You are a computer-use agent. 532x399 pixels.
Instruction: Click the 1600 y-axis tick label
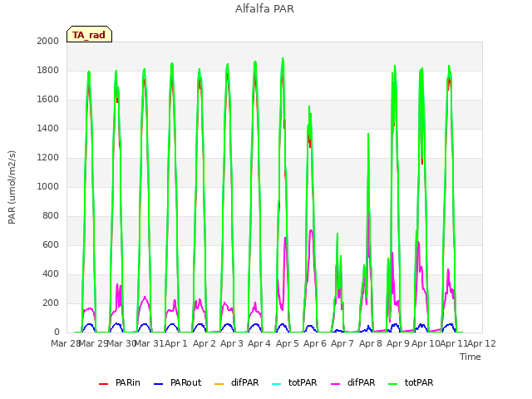pos(48,100)
